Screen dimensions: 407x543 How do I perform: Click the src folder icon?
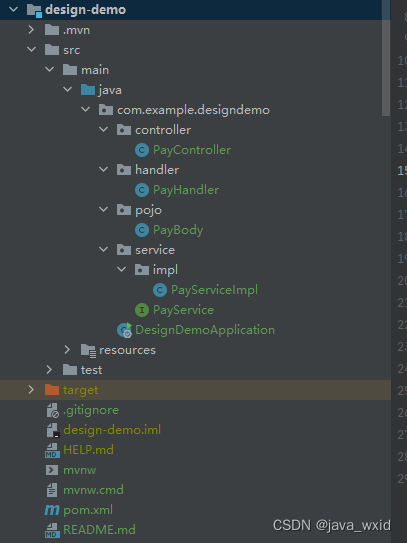[x=52, y=50]
